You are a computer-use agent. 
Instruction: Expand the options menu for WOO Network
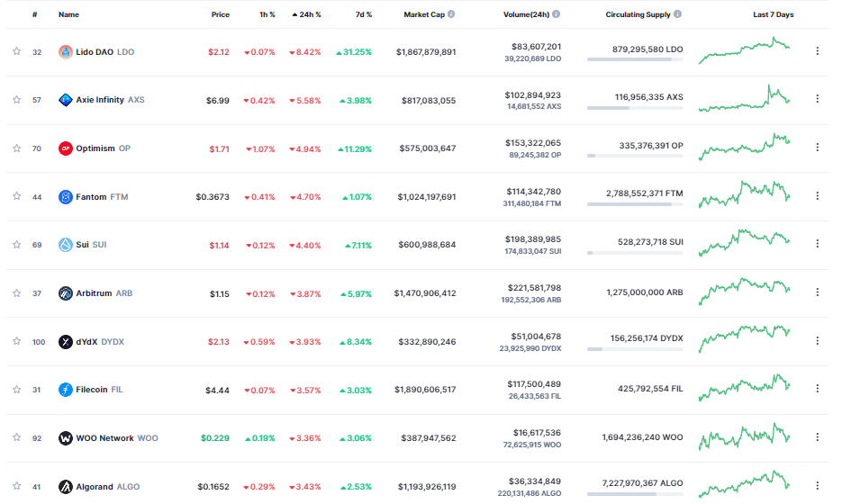(x=817, y=437)
